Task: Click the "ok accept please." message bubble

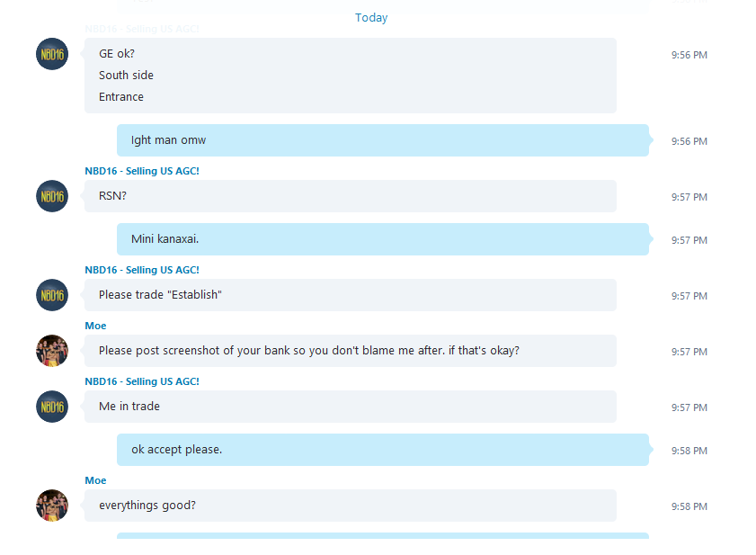Action: click(383, 450)
